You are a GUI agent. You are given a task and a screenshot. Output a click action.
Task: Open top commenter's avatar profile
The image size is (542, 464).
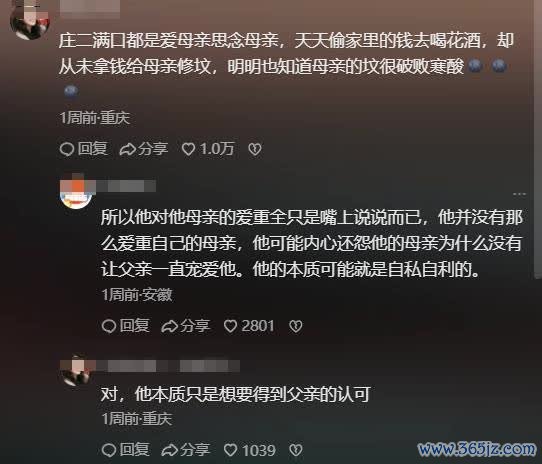[30, 20]
